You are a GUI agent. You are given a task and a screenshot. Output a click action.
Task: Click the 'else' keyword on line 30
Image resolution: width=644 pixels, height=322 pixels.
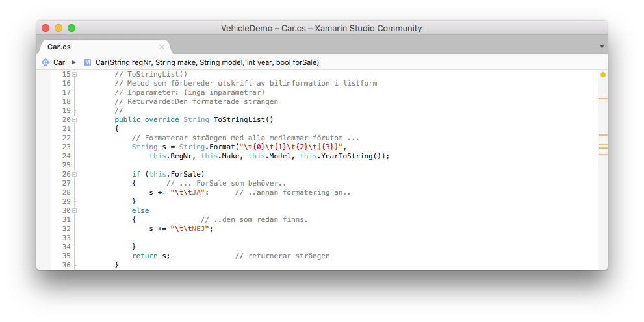tap(140, 210)
